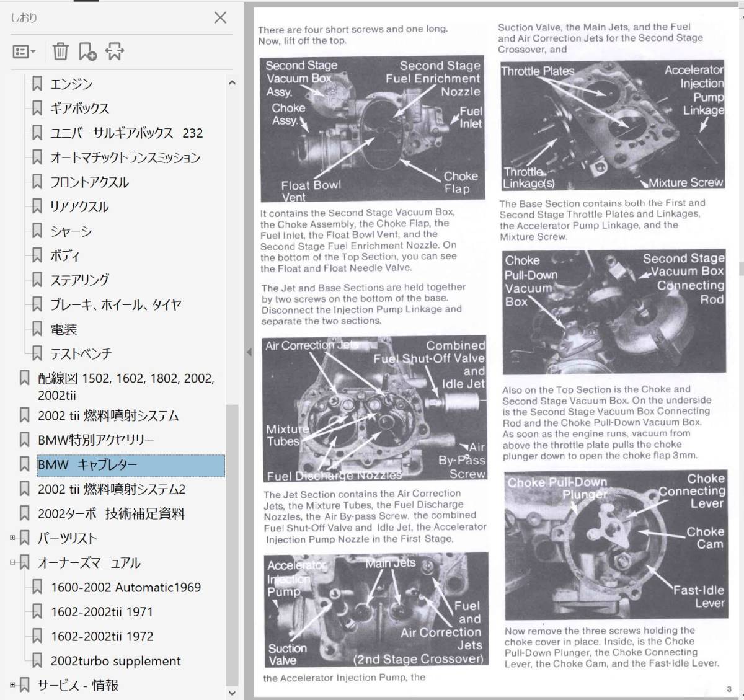The height and width of the screenshot is (700, 744).
Task: Go to 2002turbo supplement bookmark
Action: [116, 661]
